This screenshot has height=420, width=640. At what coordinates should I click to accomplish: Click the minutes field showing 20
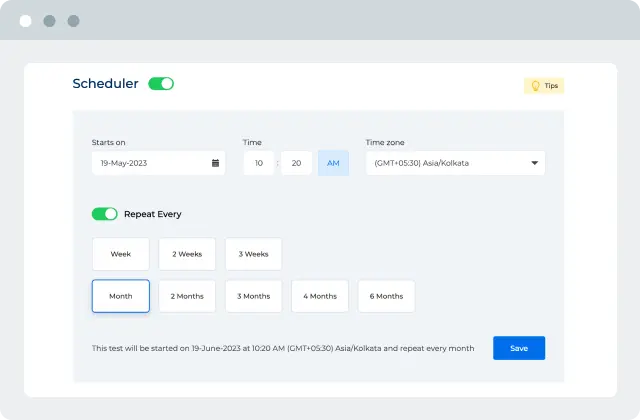(296, 163)
